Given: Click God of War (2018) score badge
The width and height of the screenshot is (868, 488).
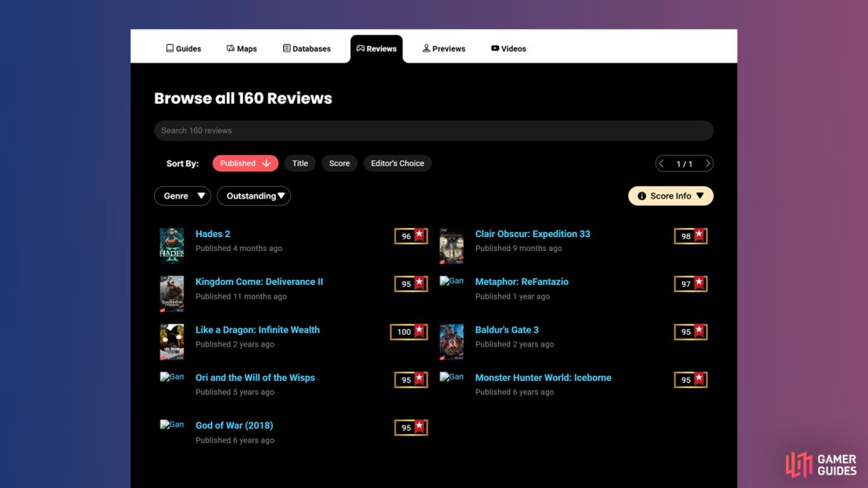Looking at the screenshot, I should click(x=411, y=428).
